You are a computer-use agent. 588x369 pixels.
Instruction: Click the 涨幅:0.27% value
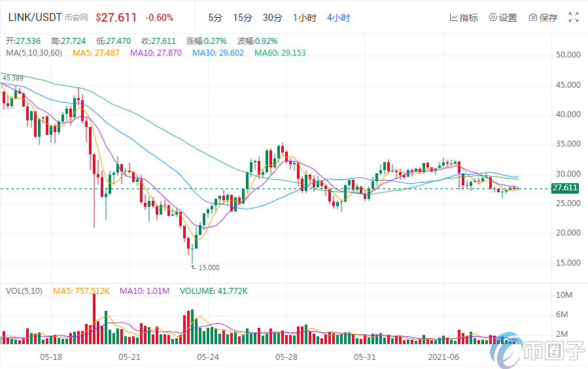tap(207, 41)
